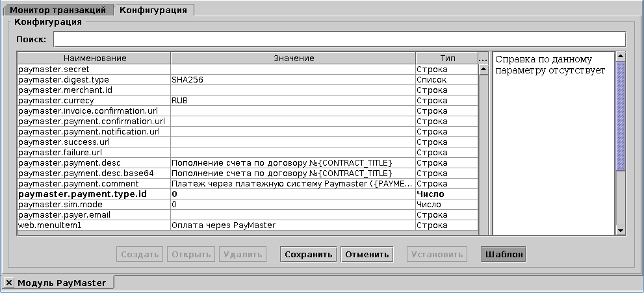Viewport: 644px width, 293px height.
Task: Select the paymaster.currecy RUB value cell
Action: 292,101
